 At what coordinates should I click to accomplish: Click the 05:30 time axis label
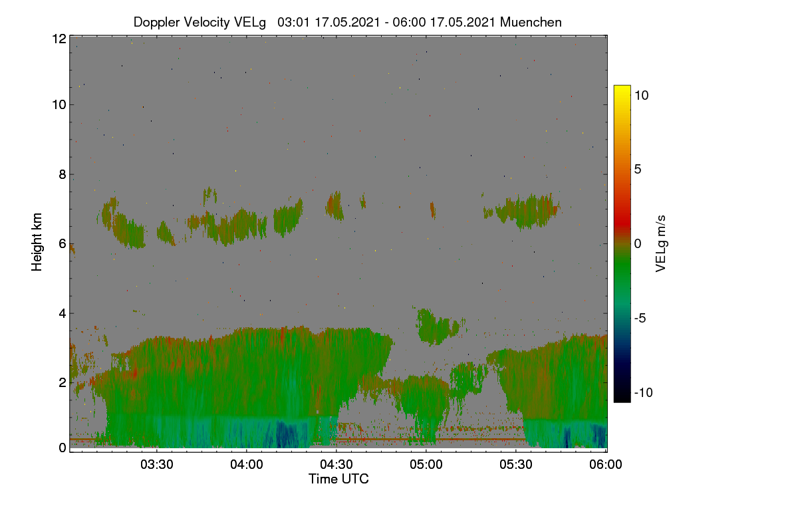click(516, 465)
